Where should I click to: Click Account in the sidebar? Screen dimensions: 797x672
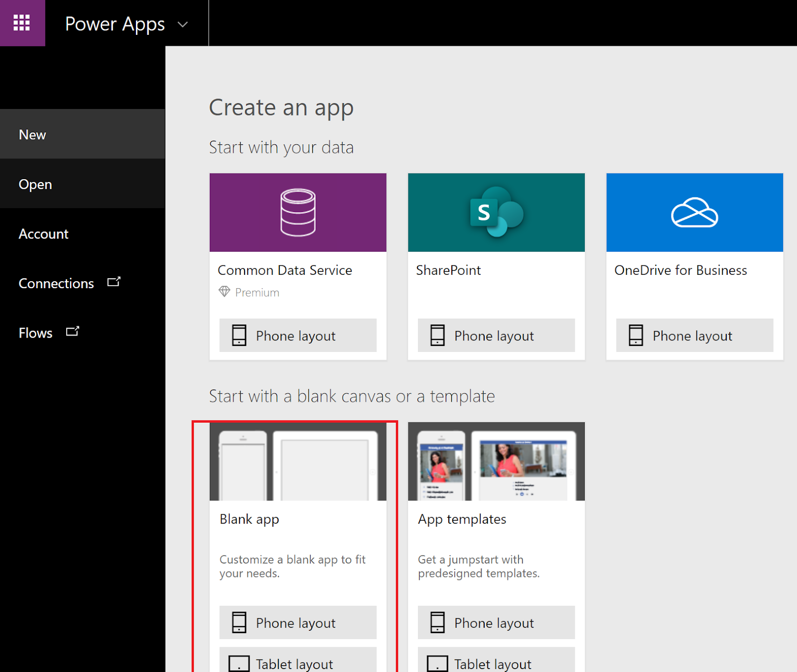pos(43,233)
